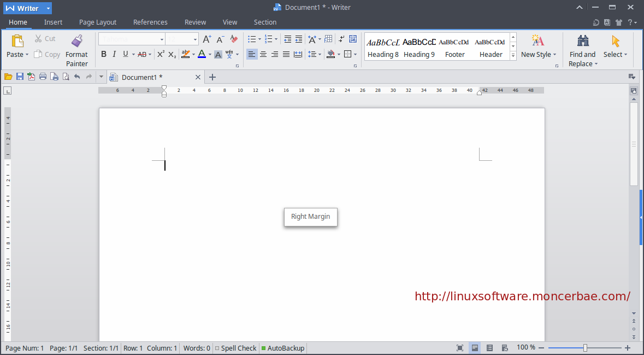Viewport: 644px width, 355px height.
Task: Open linuxsoftware.moncerbae.com link
Action: 522,296
